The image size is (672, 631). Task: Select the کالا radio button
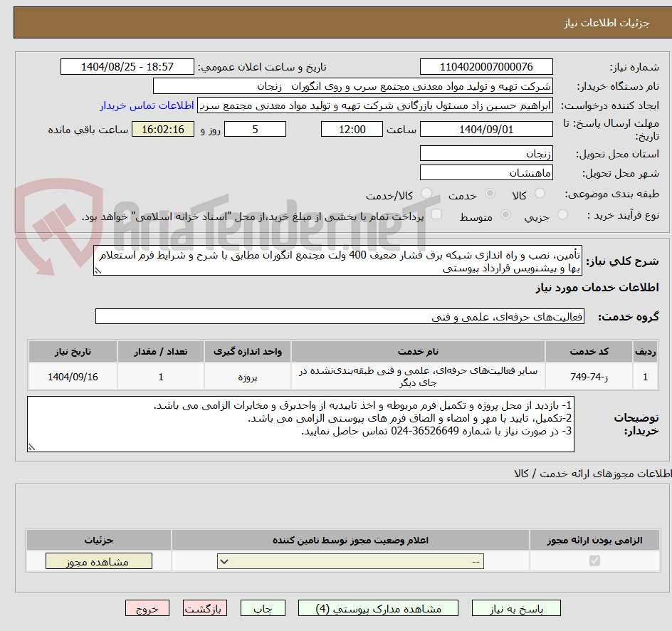[540, 193]
